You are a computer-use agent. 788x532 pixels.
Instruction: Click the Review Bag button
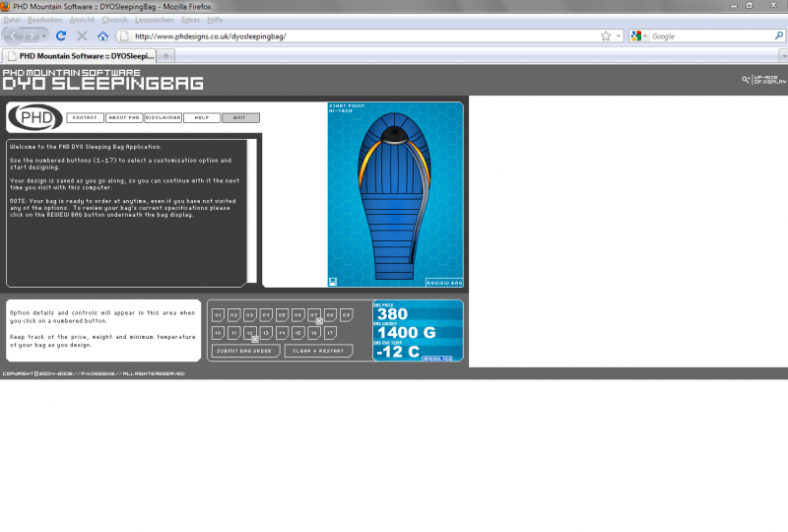[444, 283]
